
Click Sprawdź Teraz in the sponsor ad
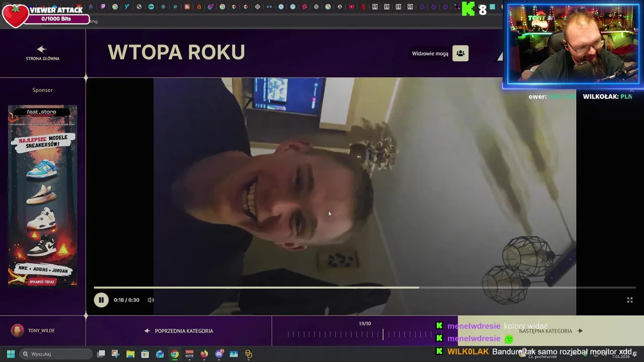(x=43, y=282)
